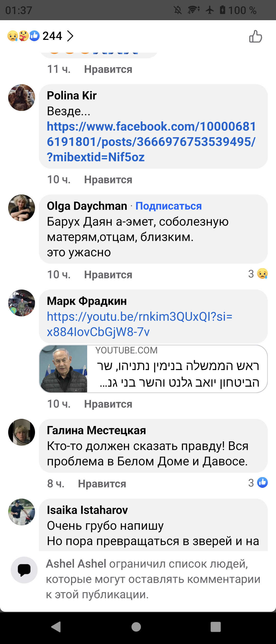Open the Facebook post link in Polina's comment
Viewport: 276px width, 644px height.
point(151,142)
